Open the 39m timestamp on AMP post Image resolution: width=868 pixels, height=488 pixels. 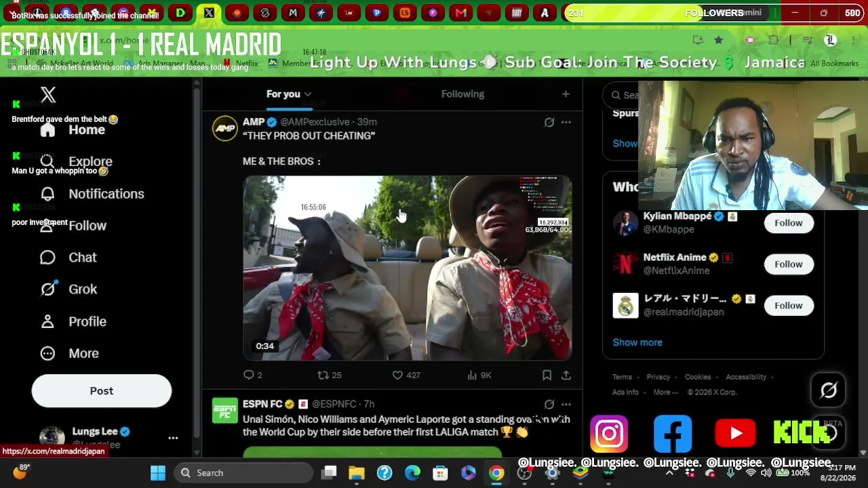[x=367, y=122]
